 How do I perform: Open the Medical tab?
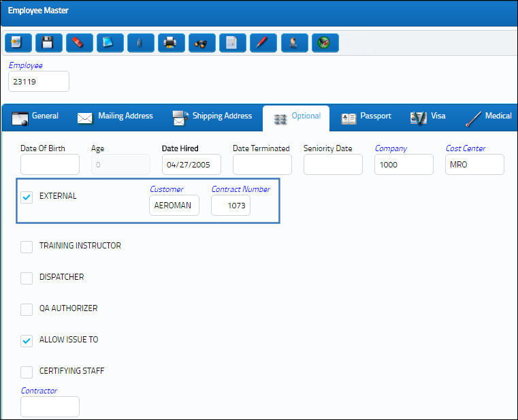point(489,118)
